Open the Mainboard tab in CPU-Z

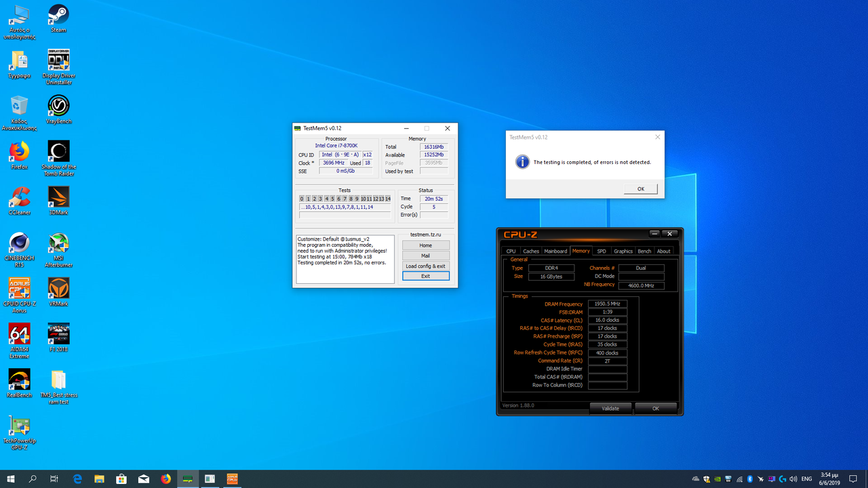[x=555, y=251]
